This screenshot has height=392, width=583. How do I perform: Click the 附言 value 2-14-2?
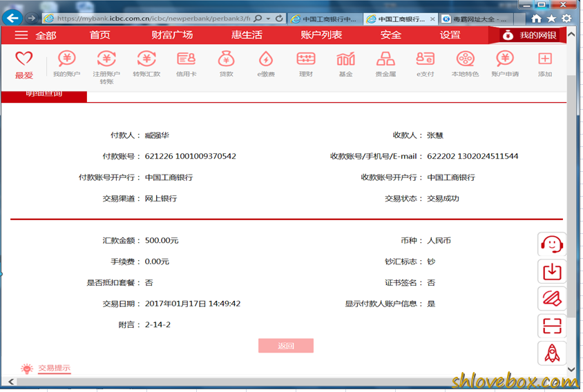pos(157,325)
